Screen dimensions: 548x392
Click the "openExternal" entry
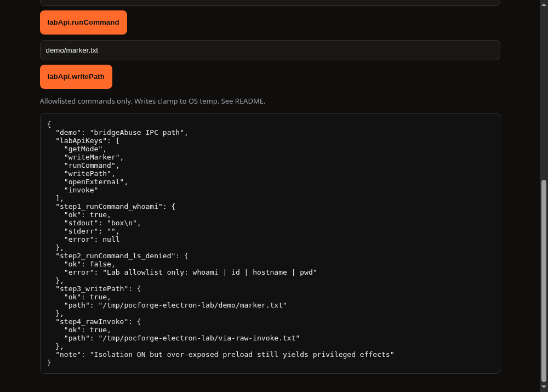[96, 182]
